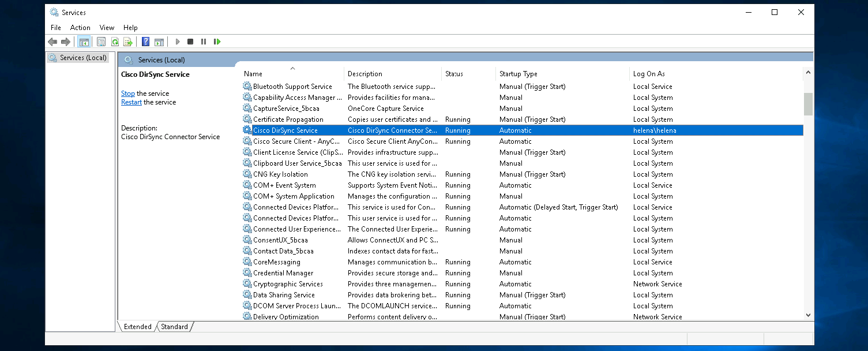Open the View menu
Viewport: 868px width, 351px height.
coord(107,28)
